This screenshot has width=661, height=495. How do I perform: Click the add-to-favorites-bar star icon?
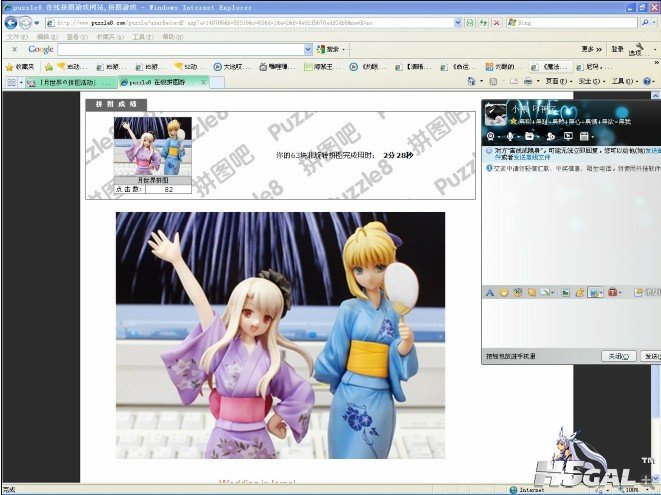pyautogui.click(x=48, y=67)
